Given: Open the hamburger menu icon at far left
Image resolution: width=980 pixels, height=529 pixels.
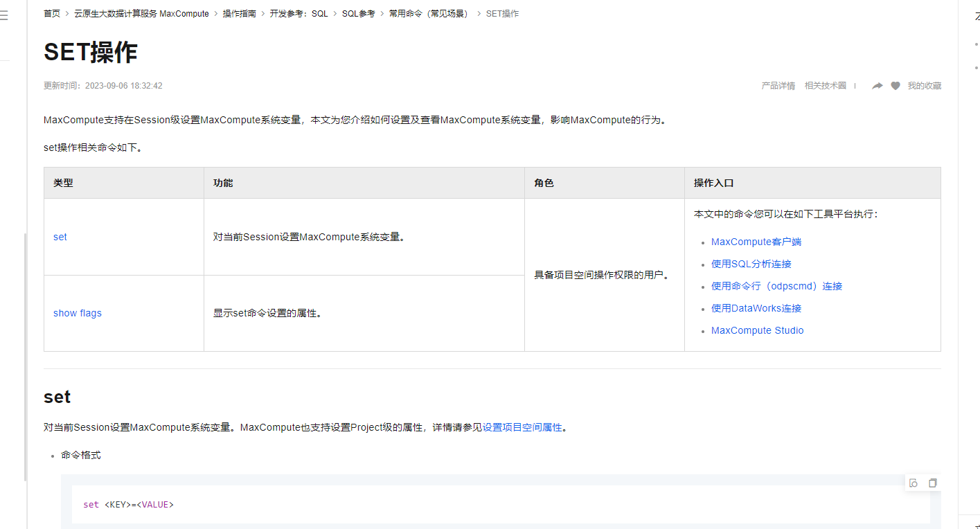Looking at the screenshot, I should click(x=3, y=16).
